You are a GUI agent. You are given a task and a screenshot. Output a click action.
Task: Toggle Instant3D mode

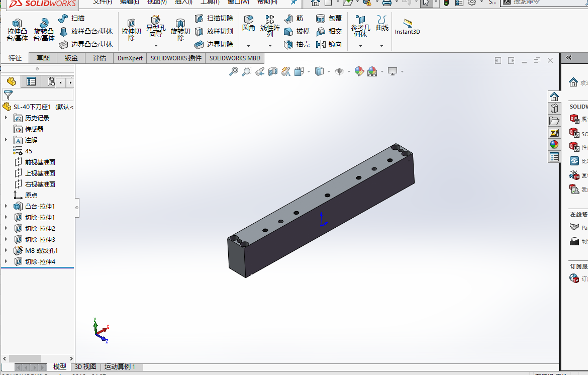pos(407,27)
